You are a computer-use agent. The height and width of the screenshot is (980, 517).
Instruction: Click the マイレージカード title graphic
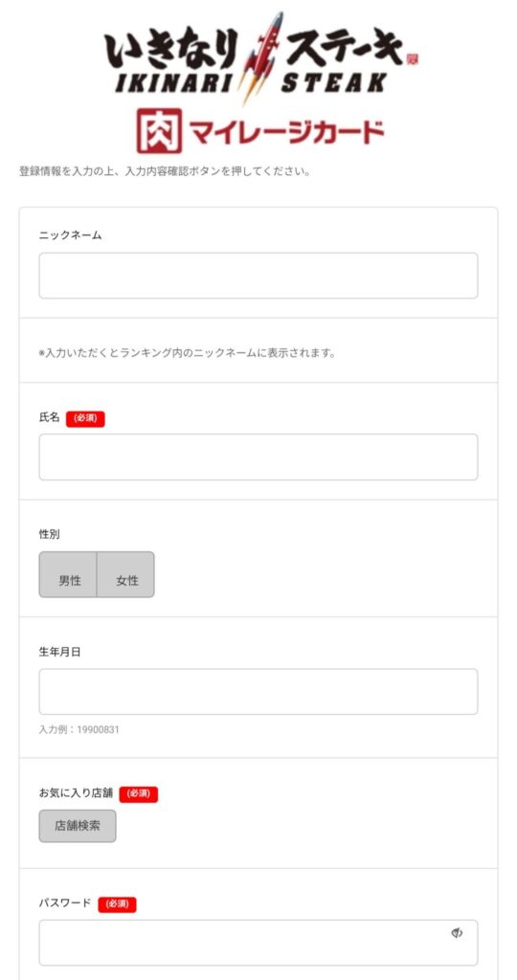coord(287,132)
